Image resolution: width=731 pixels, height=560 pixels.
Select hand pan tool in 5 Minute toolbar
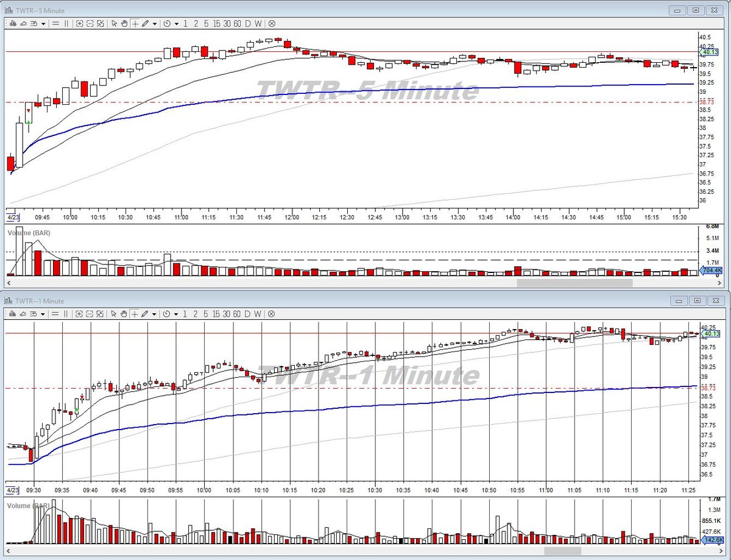click(x=124, y=23)
